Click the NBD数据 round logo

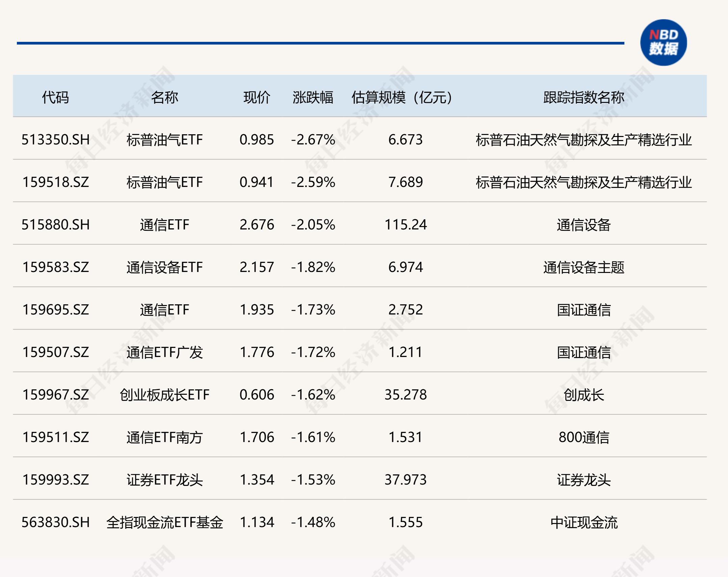pos(663,43)
